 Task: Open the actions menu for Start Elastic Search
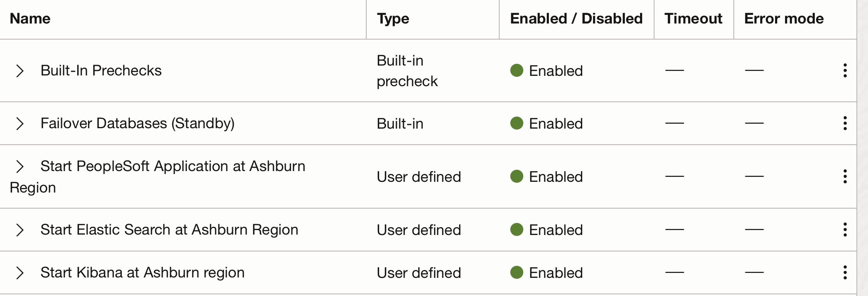click(x=845, y=230)
